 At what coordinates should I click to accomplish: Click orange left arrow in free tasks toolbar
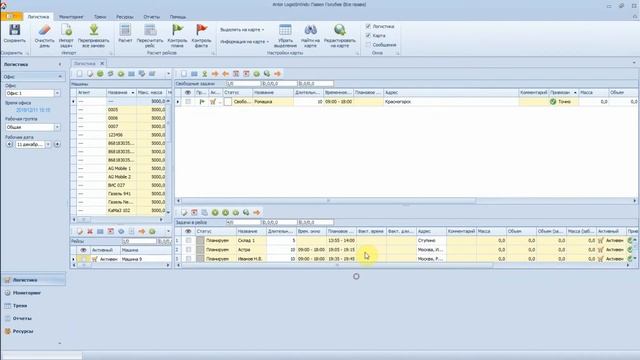[225, 74]
